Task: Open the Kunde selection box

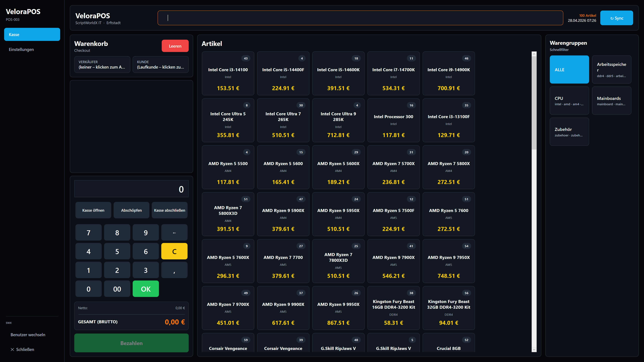Action: tap(160, 65)
